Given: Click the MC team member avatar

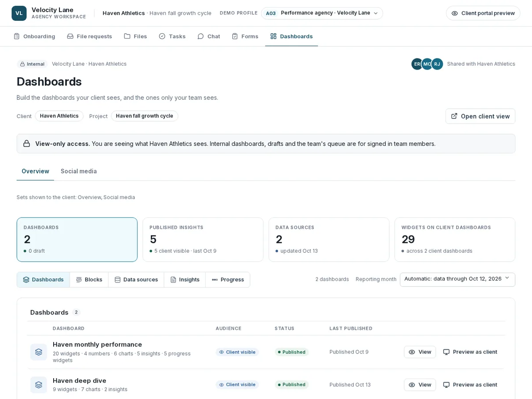Looking at the screenshot, I should (427, 64).
